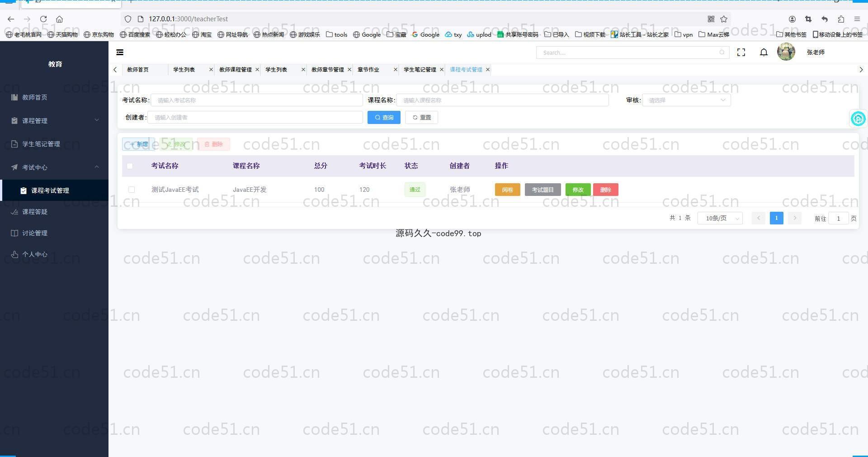Open the QR code icon in address bar
This screenshot has width=868, height=457.
click(711, 19)
